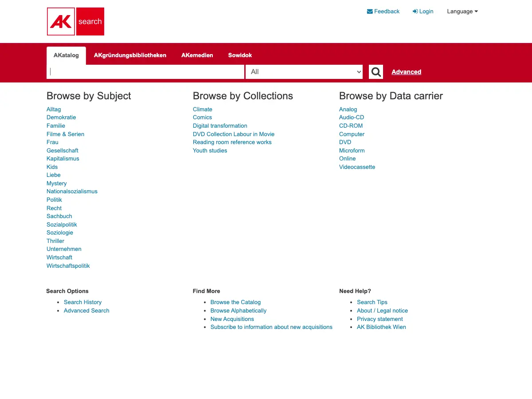This screenshot has width=532, height=399.
Task: Browse the Filme & Serien subject
Action: pyautogui.click(x=65, y=134)
